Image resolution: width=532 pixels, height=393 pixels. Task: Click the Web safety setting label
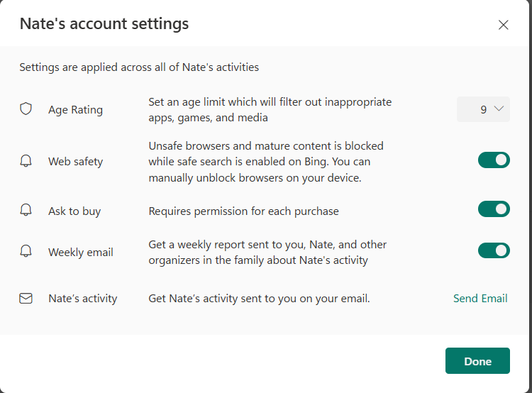pyautogui.click(x=75, y=162)
